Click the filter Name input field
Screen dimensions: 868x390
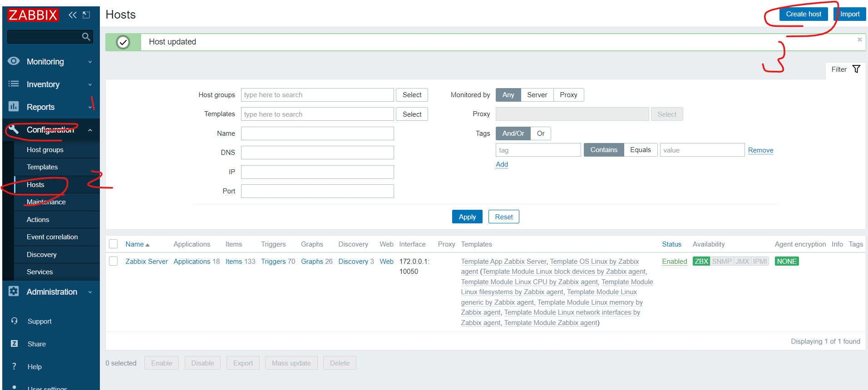pos(317,133)
